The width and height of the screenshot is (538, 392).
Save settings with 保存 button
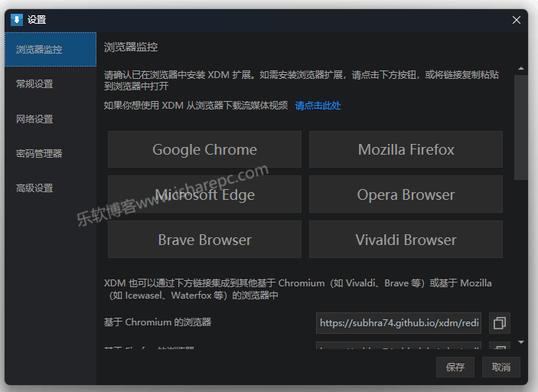(455, 367)
